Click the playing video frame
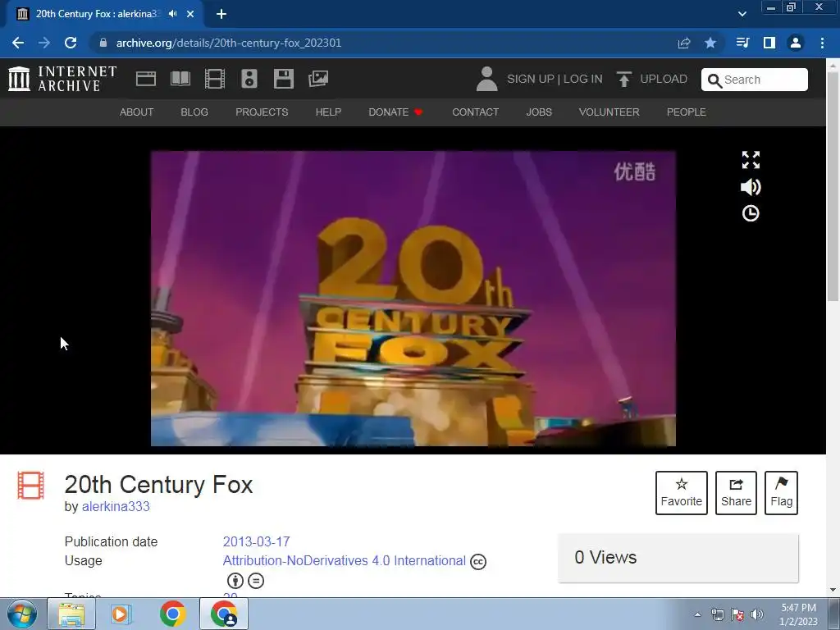Screen dimensions: 840x630 coord(413,299)
